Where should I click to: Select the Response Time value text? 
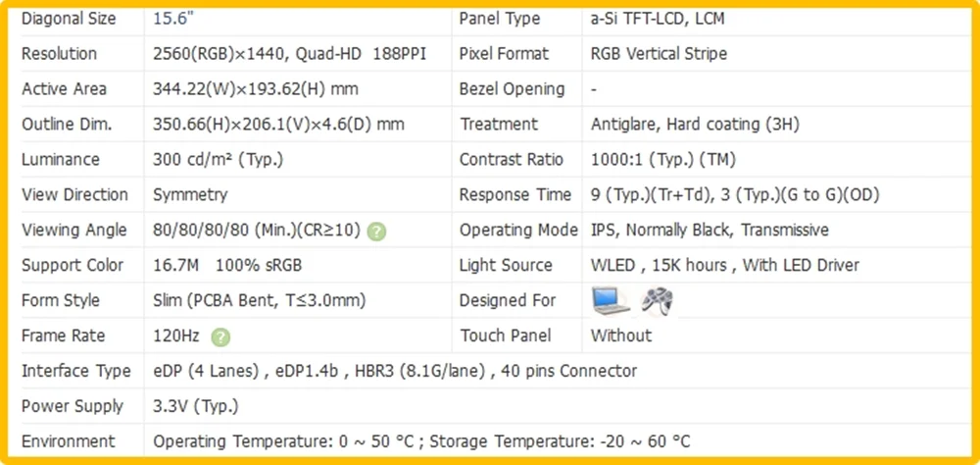[735, 195]
